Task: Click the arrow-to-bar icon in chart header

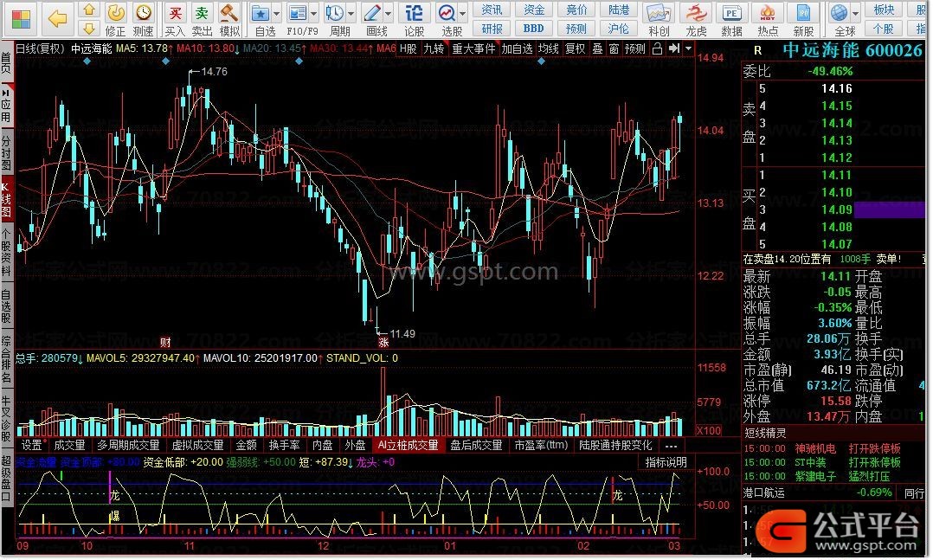Action: pos(673,48)
